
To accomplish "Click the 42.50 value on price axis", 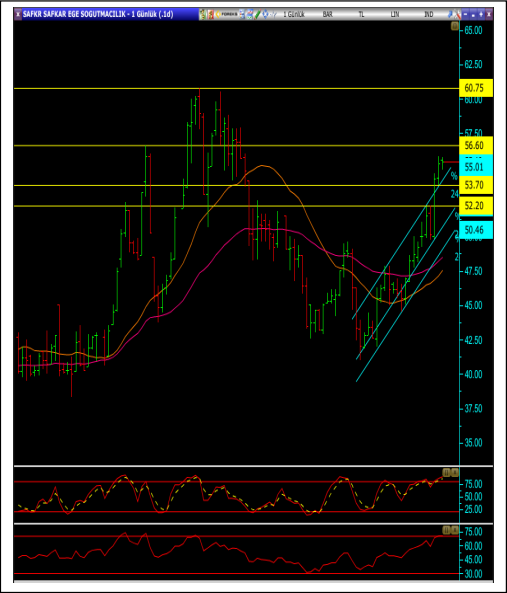I will pyautogui.click(x=473, y=340).
